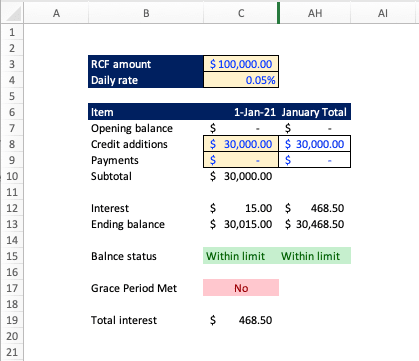Select the Credit additions 1-Jan-21 input cell
The image size is (419, 361).
pyautogui.click(x=241, y=144)
